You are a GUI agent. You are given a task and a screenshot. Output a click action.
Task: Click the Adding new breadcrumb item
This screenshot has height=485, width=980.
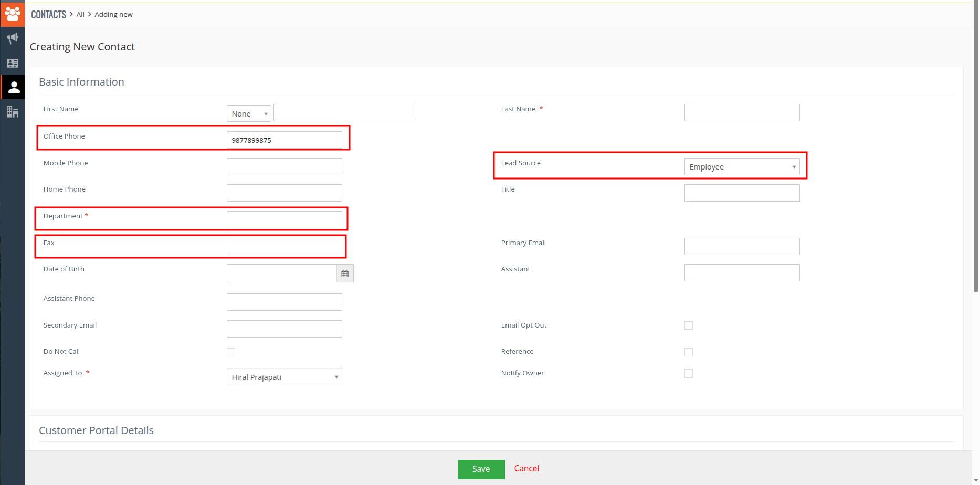pyautogui.click(x=113, y=14)
